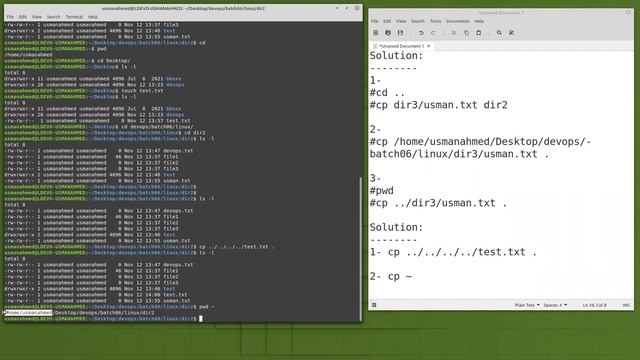Click 'cp ../../../../test.txt .' command in terminal
This screenshot has width=640, height=360.
pyautogui.click(x=236, y=247)
